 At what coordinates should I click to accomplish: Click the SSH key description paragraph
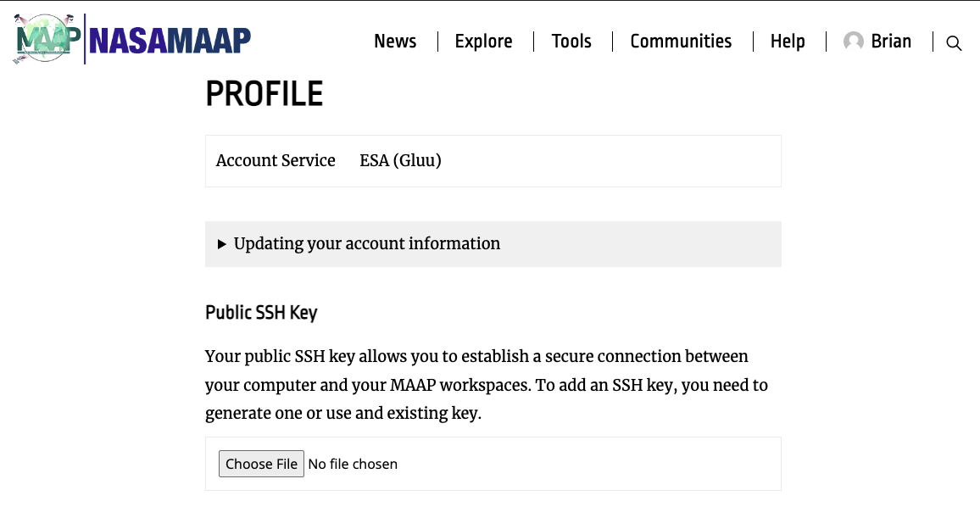pyautogui.click(x=486, y=384)
